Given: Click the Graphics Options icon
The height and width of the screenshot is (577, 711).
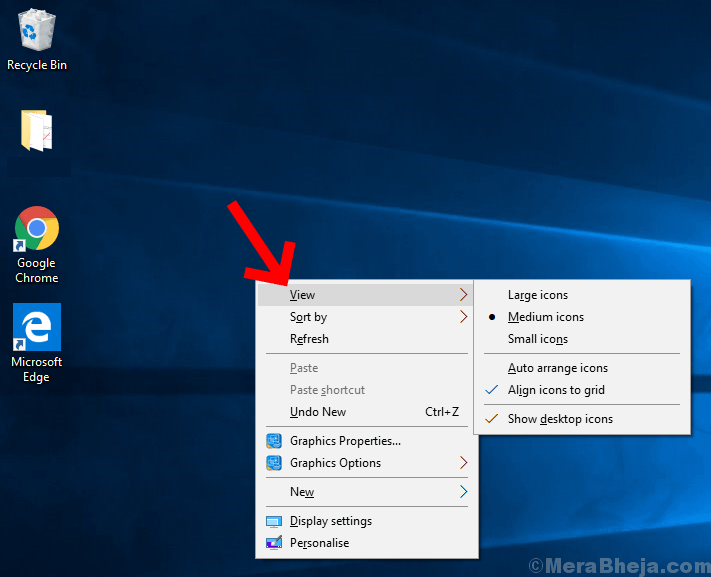Looking at the screenshot, I should 274,463.
